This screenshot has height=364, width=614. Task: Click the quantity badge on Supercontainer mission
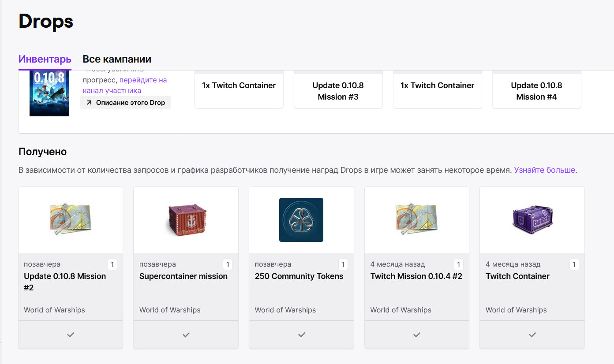228,264
